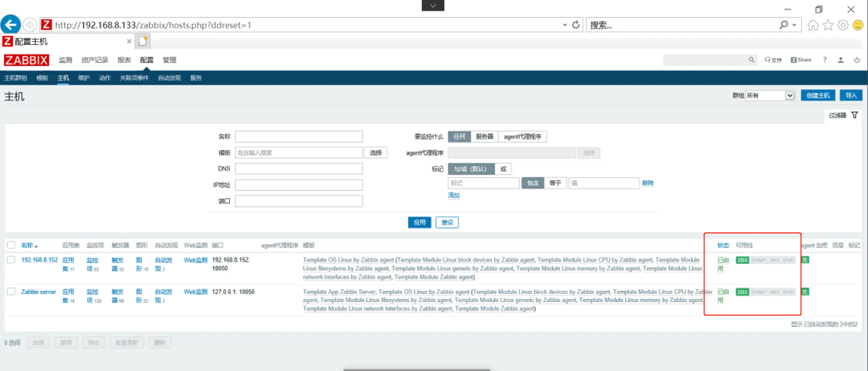Select 任何 monitoring option
This screenshot has height=371, width=868.
459,136
